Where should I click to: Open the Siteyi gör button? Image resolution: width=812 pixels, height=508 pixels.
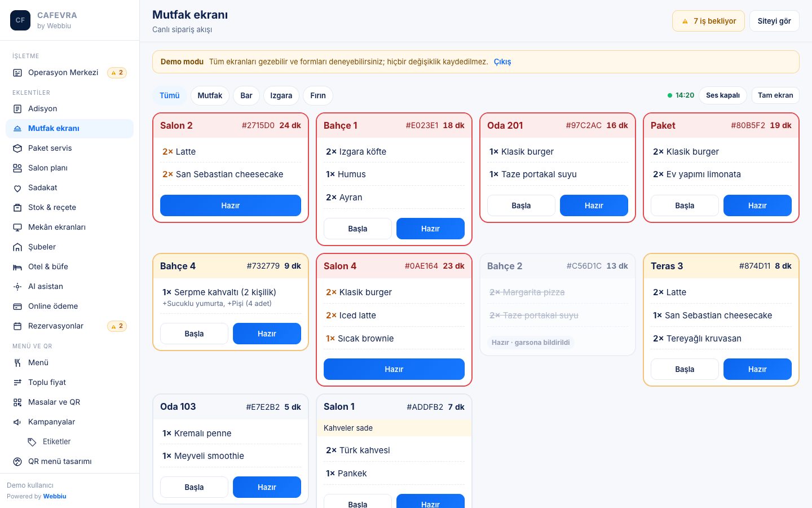774,21
